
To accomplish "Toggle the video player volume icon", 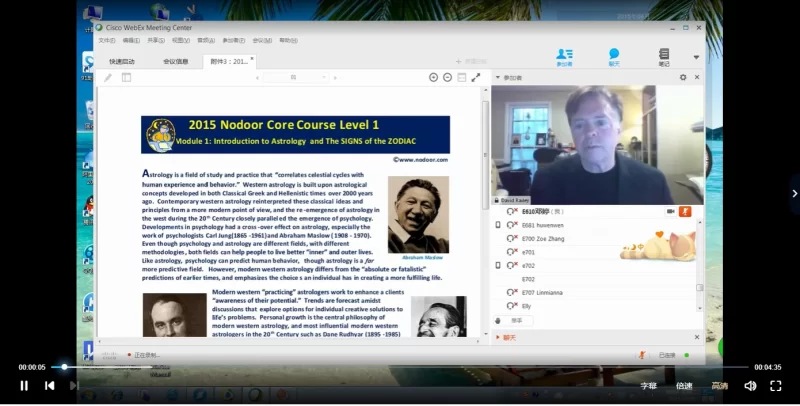I will (x=750, y=385).
